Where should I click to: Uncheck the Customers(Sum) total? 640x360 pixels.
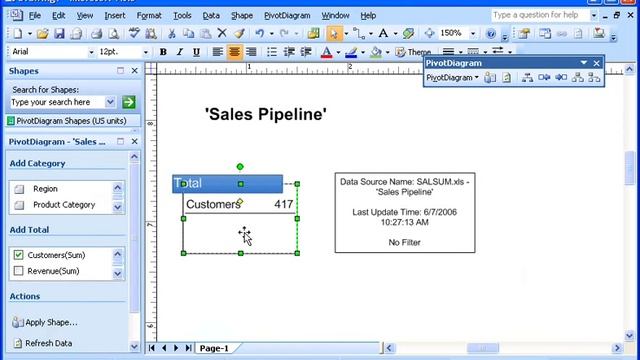[18, 255]
